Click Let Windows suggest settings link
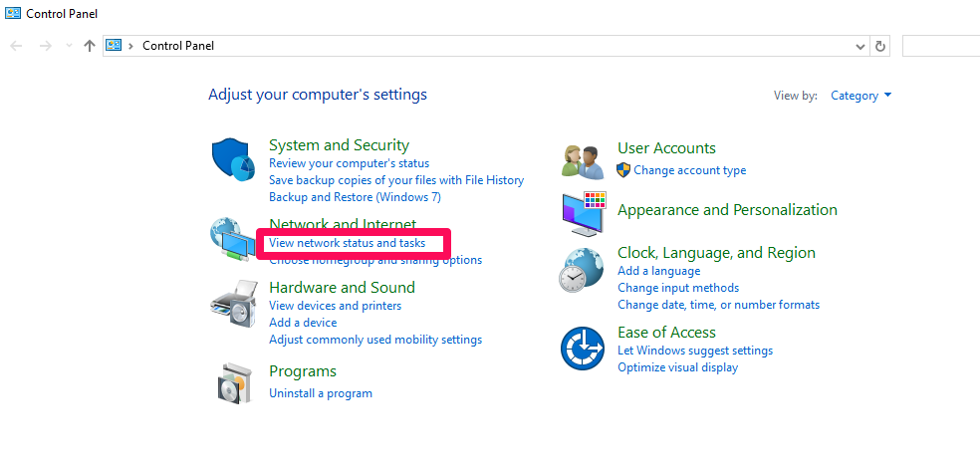980x471 pixels. [x=694, y=351]
